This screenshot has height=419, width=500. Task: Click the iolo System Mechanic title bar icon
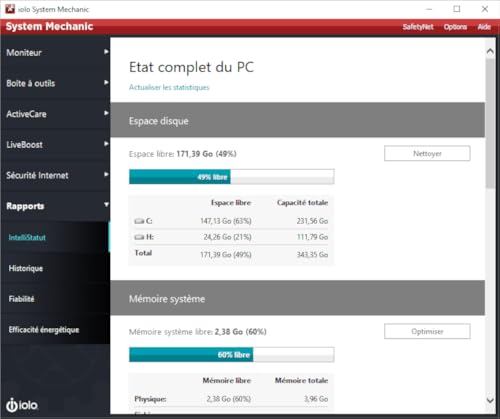10,9
